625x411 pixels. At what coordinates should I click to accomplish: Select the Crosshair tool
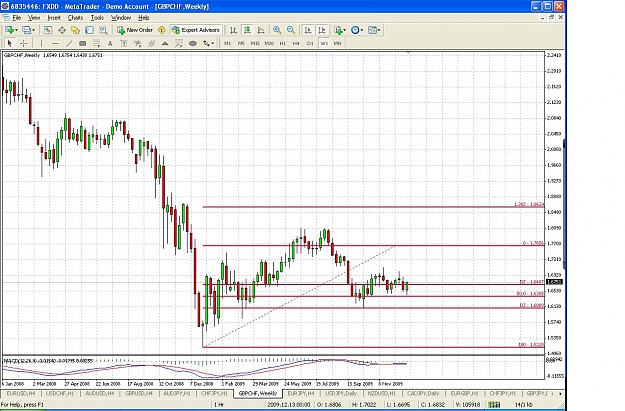pos(24,43)
